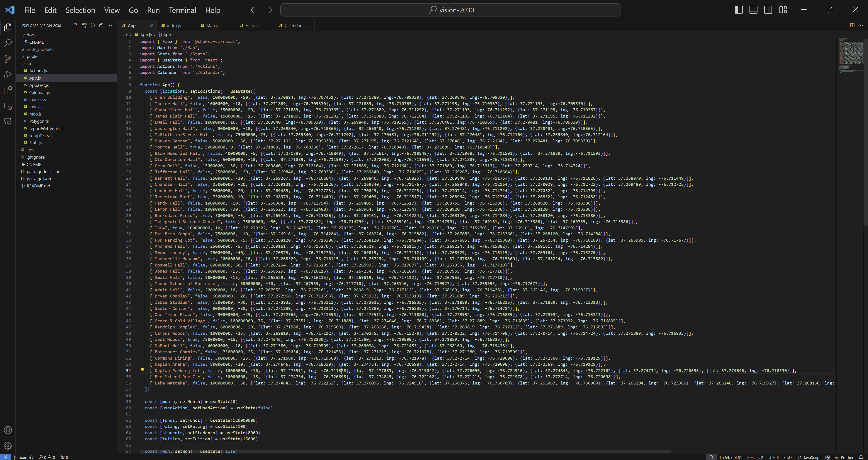This screenshot has width=868, height=460.
Task: Open the Manage settings gear
Action: tap(8, 446)
